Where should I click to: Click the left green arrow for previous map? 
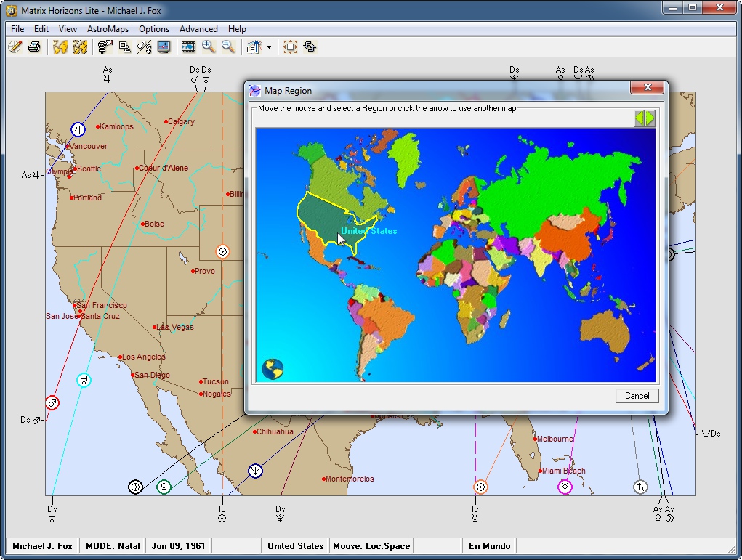tap(640, 118)
